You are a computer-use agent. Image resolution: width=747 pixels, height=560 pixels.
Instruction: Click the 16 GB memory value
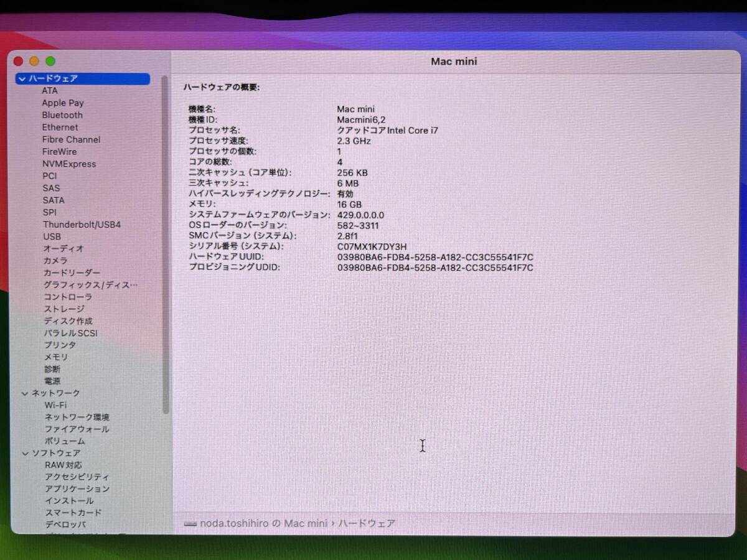[349, 205]
